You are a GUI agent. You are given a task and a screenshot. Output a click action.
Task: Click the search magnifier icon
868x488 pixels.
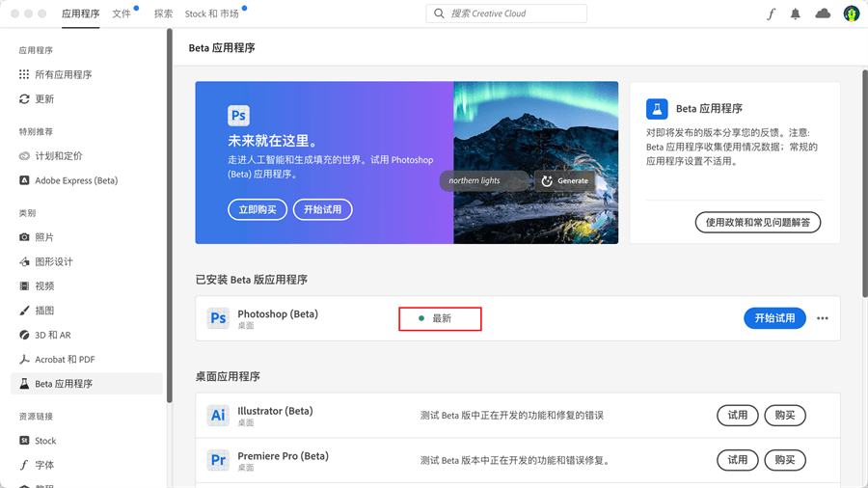(439, 14)
